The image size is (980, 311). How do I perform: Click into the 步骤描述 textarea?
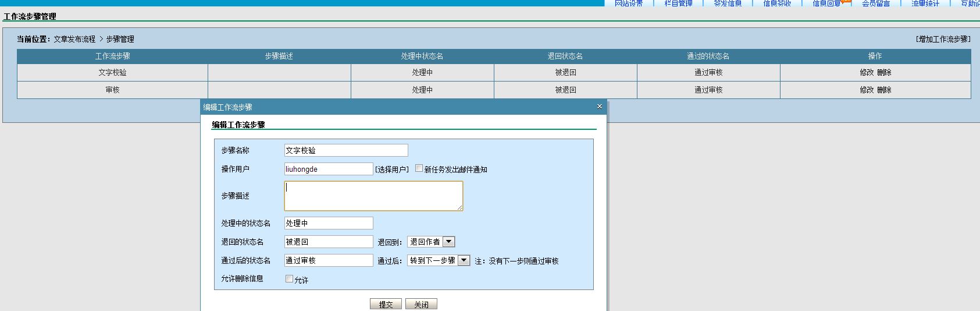pos(373,196)
